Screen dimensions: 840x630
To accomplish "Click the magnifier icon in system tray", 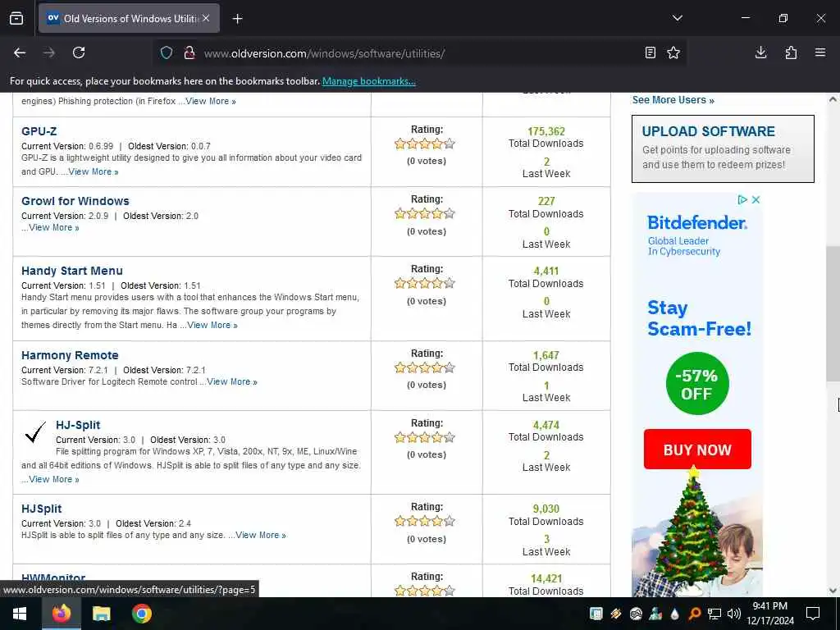I will [x=694, y=614].
